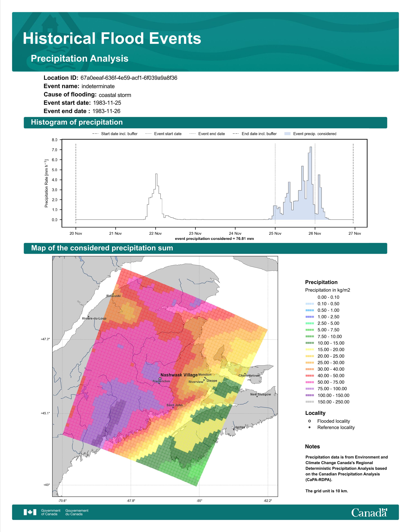Image resolution: width=411 pixels, height=532 pixels.
Task: Click the New Glasgow label on the map
Action: click(260, 394)
